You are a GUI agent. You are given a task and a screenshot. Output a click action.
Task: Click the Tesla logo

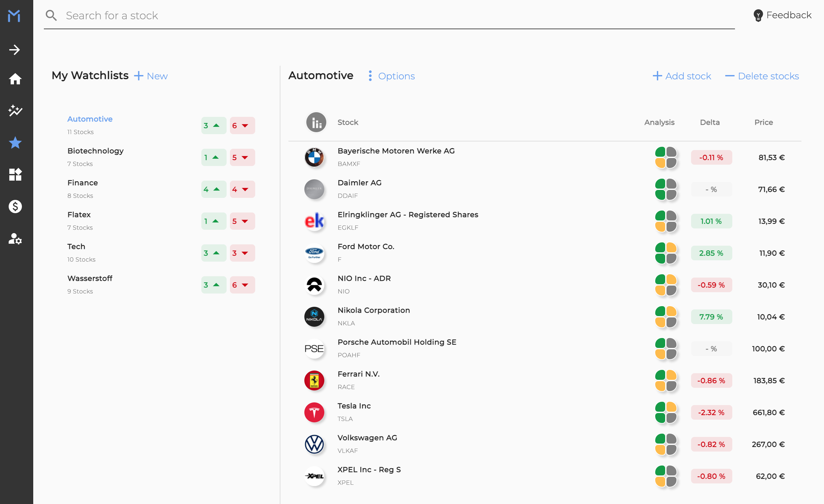pos(314,412)
